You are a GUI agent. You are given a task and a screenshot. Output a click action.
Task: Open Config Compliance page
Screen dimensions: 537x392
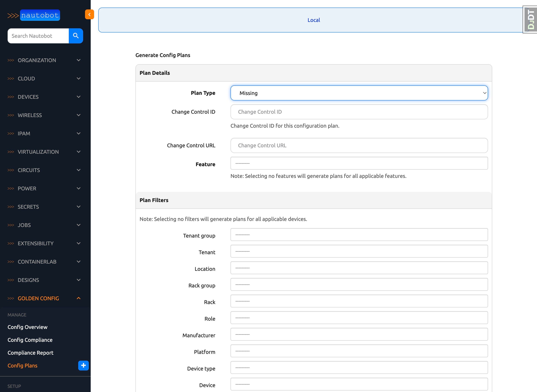point(30,340)
